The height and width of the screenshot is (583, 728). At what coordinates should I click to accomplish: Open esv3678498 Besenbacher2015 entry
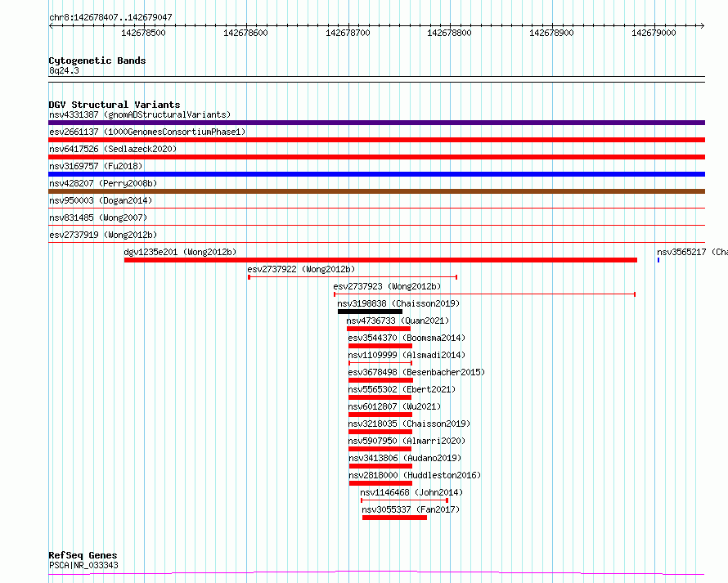416,372
